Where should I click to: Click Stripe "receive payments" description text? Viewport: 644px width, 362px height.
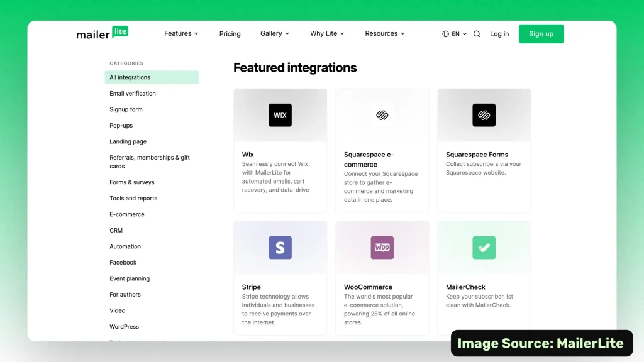point(278,309)
